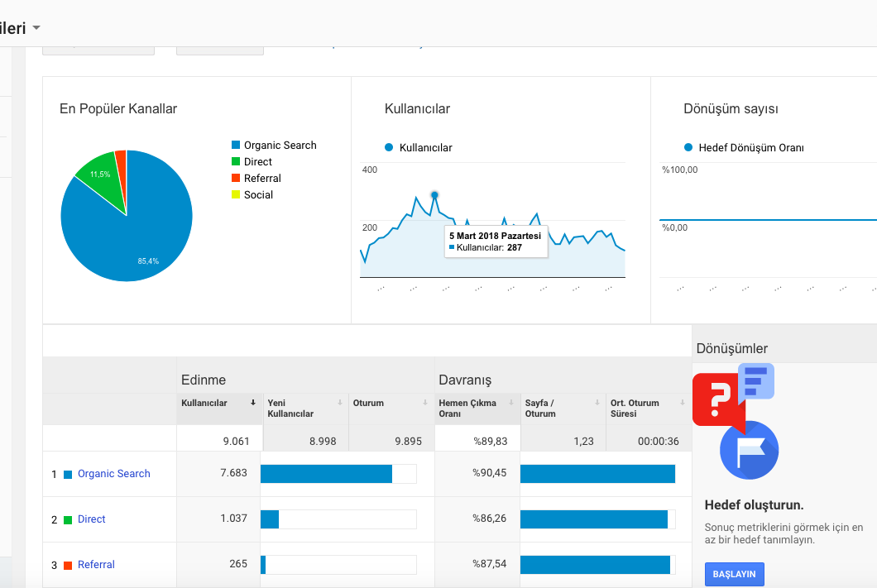The width and height of the screenshot is (877, 588).
Task: Click the 5 Mart data point on chart
Action: tap(434, 195)
